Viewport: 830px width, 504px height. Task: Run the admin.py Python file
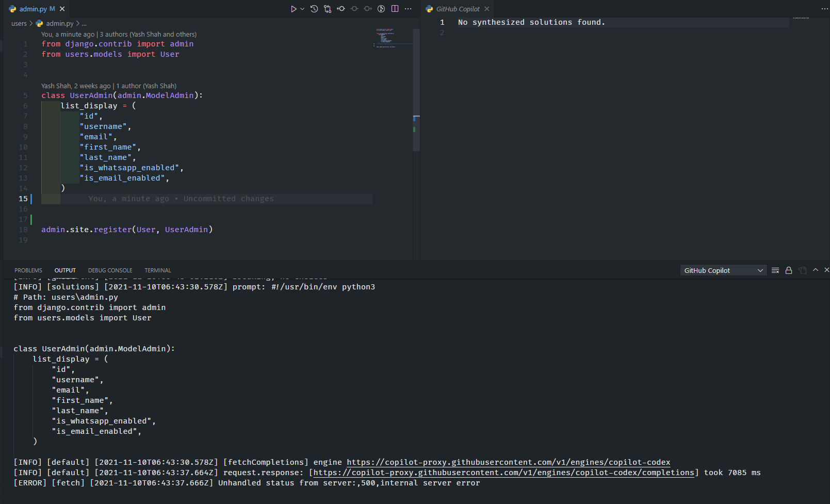click(x=294, y=9)
